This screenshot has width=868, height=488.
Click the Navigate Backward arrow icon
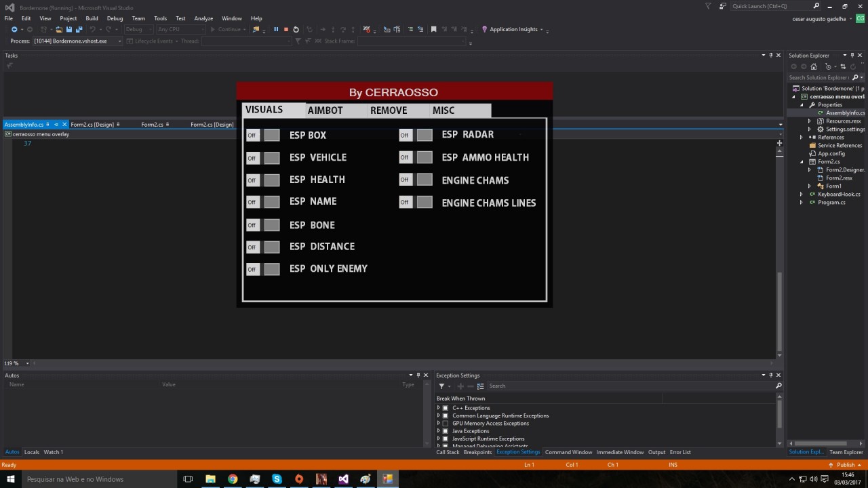click(14, 29)
